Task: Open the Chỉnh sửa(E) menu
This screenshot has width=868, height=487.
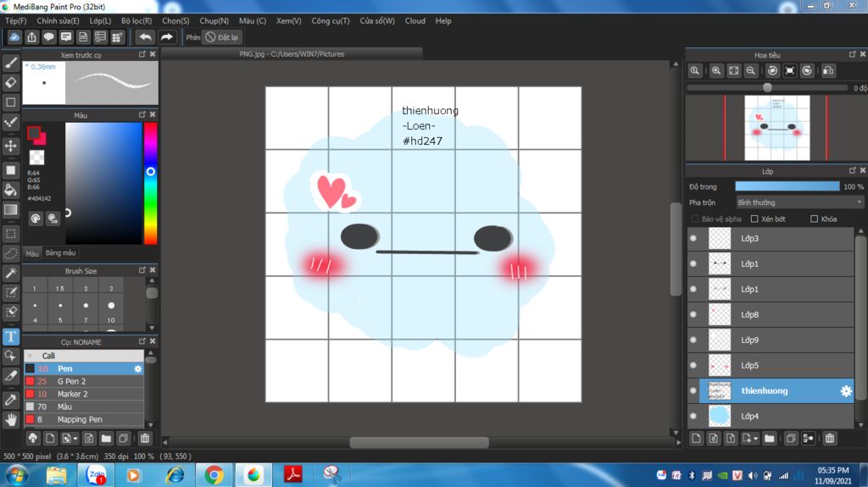Action: click(58, 20)
